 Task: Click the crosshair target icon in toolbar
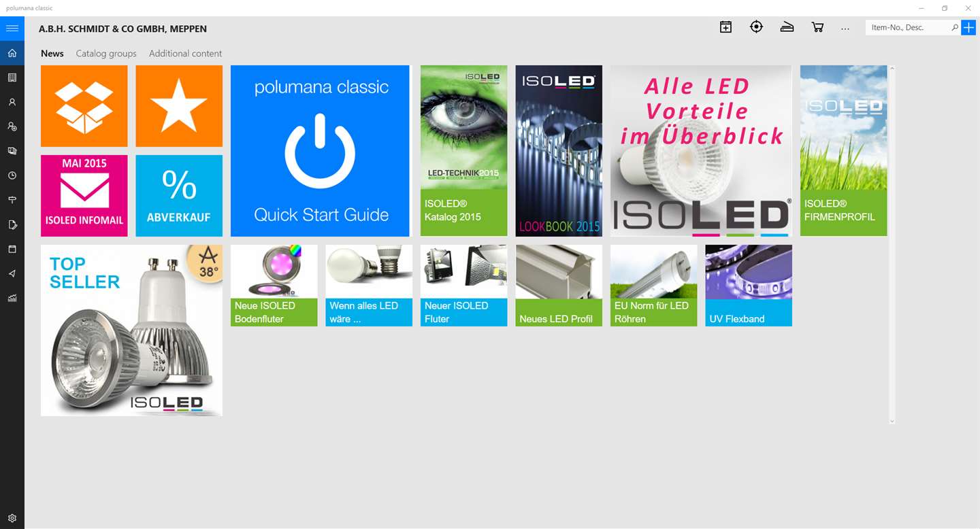(756, 27)
